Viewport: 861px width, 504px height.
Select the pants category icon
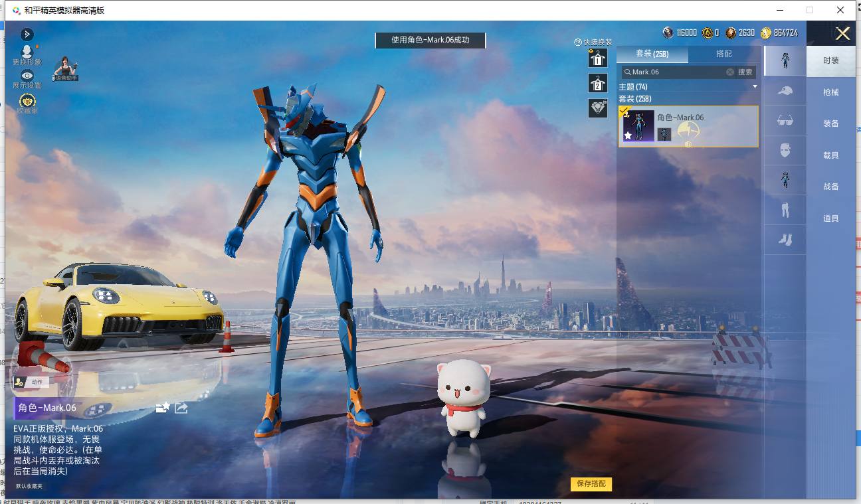785,210
